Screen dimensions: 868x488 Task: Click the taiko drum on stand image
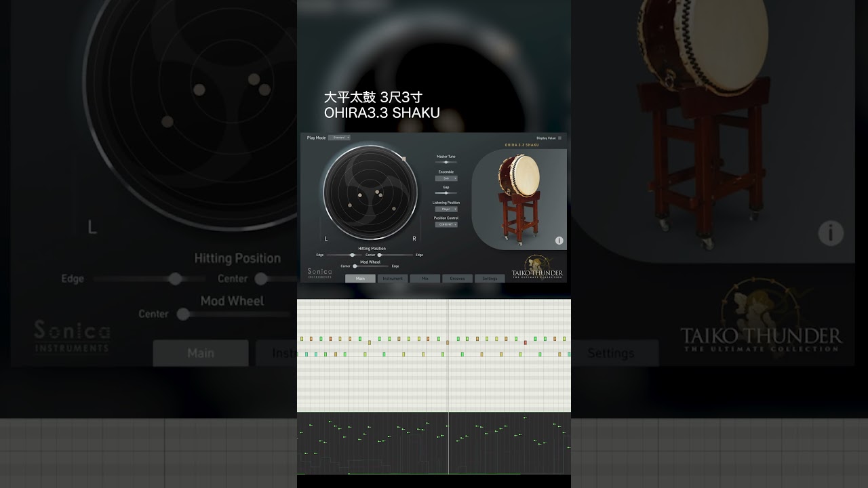[x=519, y=199]
